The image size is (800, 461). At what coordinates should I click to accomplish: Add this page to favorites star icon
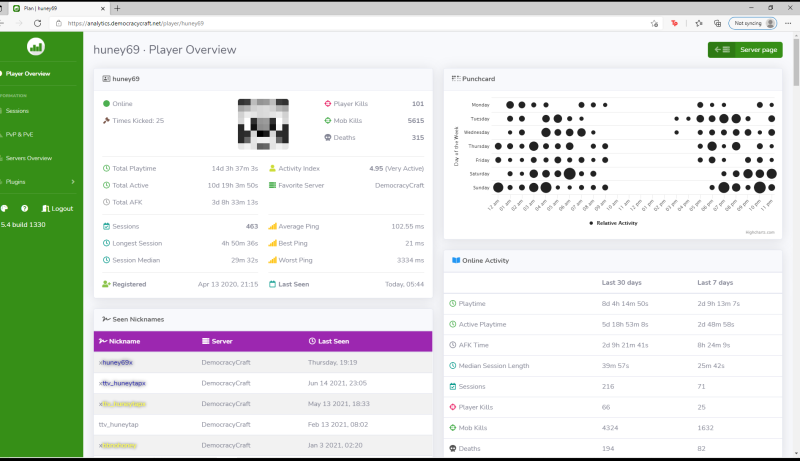[x=654, y=23]
